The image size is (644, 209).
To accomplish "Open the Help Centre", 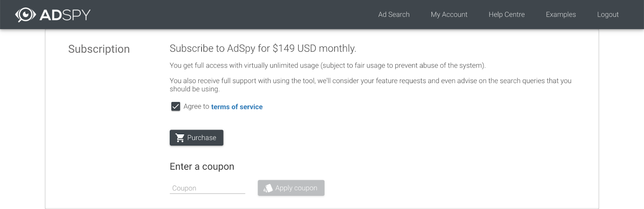I will click(x=506, y=14).
